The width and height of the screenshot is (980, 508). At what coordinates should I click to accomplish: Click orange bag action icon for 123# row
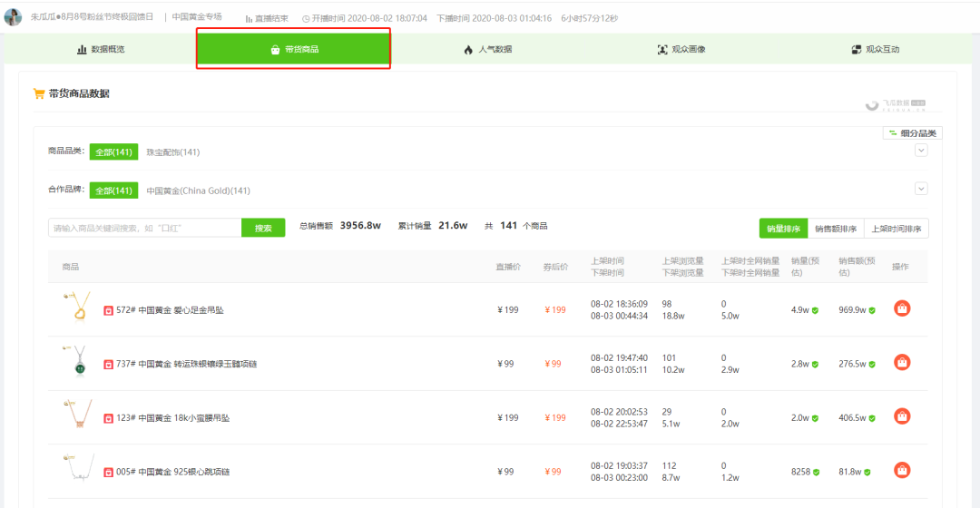click(902, 416)
